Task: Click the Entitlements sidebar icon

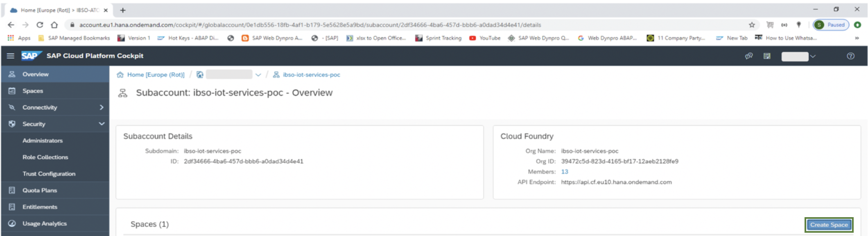Action: pos(12,207)
